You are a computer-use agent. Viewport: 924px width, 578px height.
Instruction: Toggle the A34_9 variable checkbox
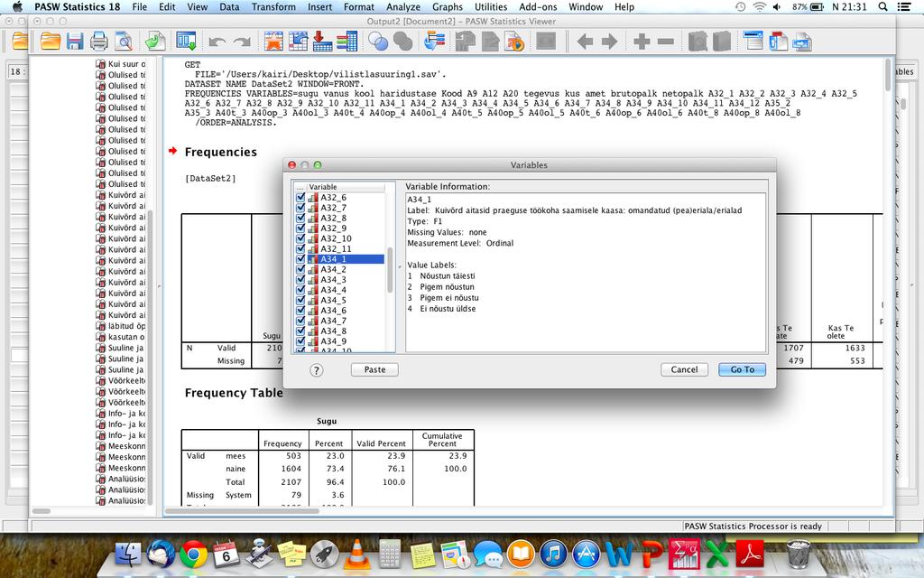click(300, 340)
